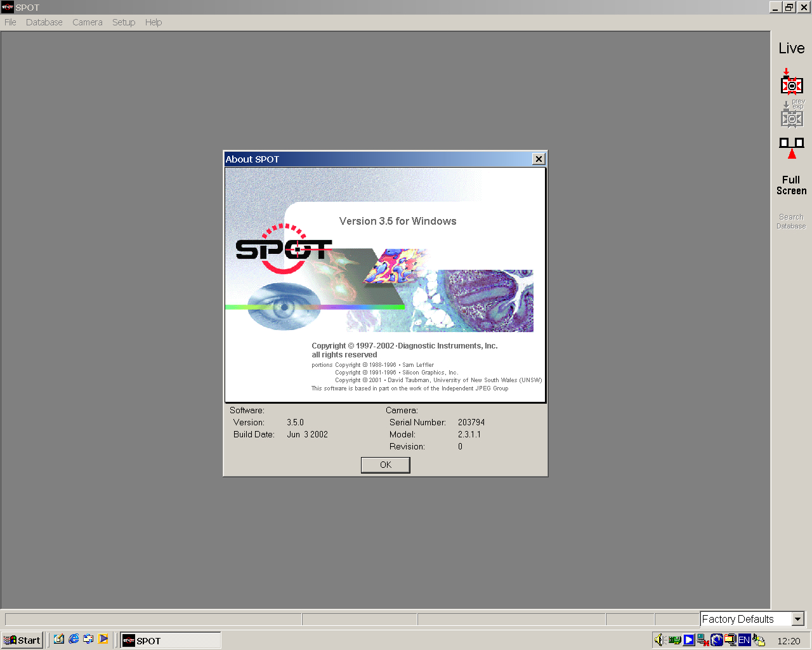Click the grayed previous exposure camera icon

coord(792,114)
